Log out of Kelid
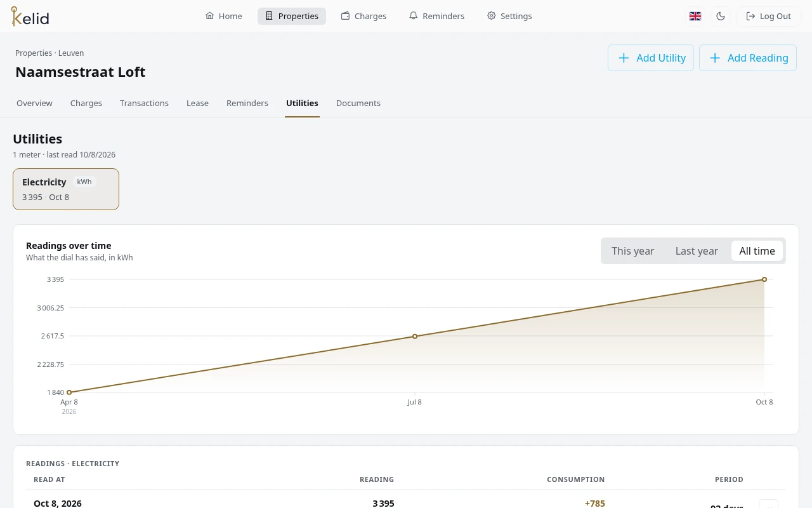The image size is (812, 508). point(768,16)
